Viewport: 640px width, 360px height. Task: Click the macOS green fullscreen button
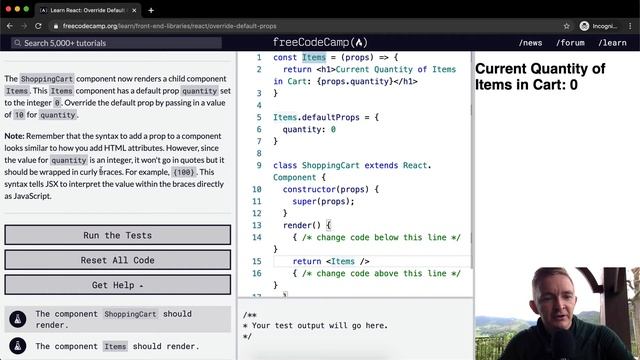[x=26, y=9]
